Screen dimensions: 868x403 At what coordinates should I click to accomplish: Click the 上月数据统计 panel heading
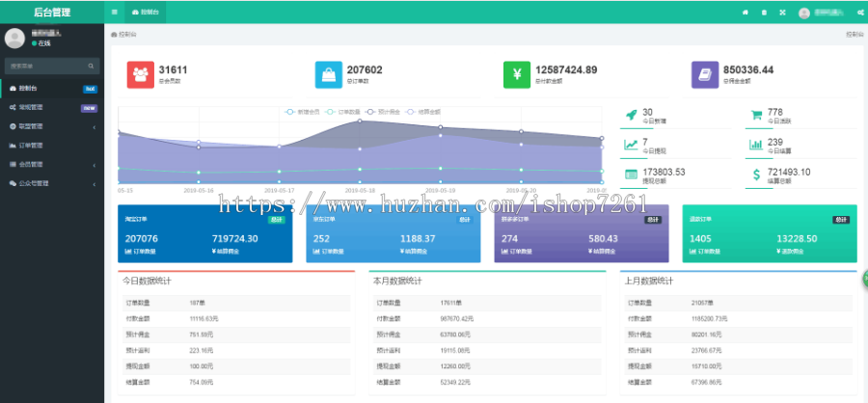649,282
